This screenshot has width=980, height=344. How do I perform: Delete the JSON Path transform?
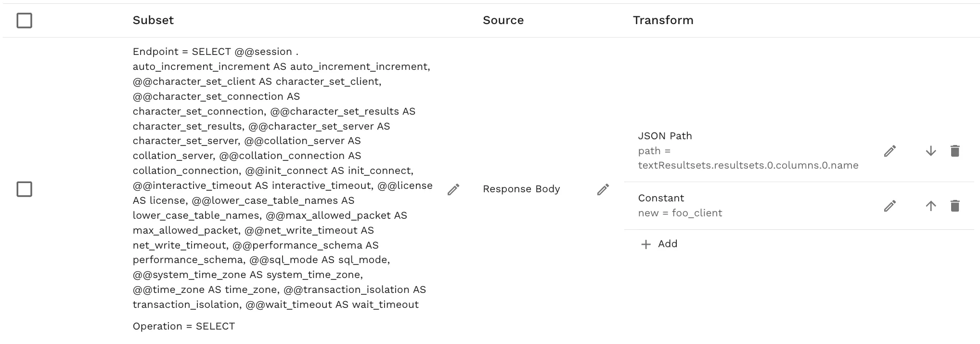tap(955, 151)
